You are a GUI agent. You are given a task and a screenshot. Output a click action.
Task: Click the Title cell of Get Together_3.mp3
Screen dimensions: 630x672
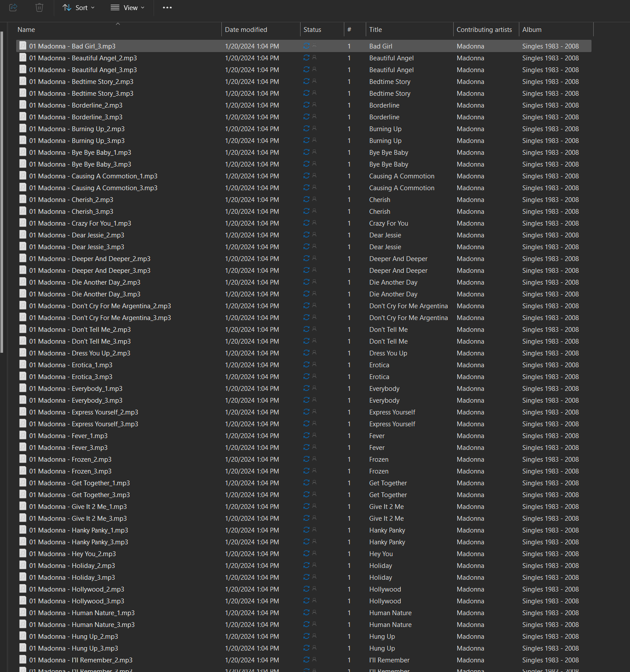[388, 494]
